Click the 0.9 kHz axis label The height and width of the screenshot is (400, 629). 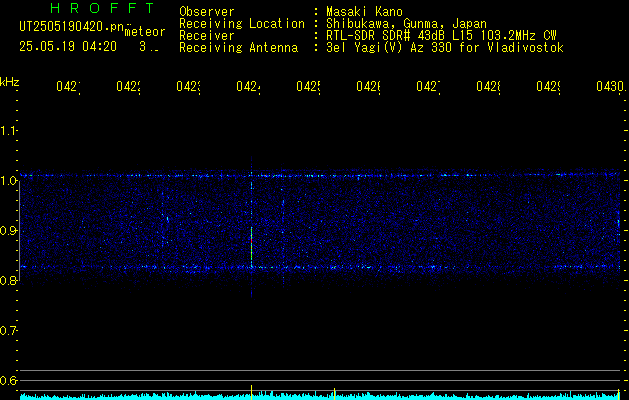point(8,230)
